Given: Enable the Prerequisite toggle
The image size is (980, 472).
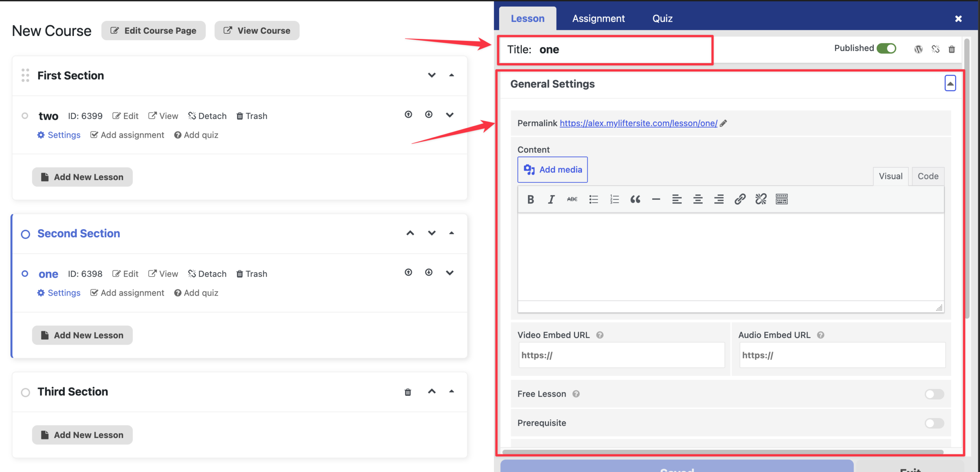Looking at the screenshot, I should point(934,423).
